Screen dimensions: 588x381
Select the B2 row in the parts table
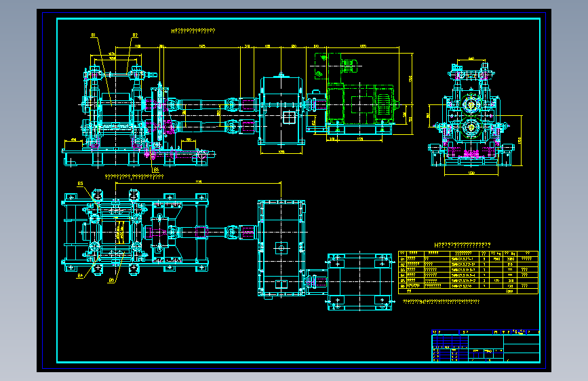(x=468, y=264)
